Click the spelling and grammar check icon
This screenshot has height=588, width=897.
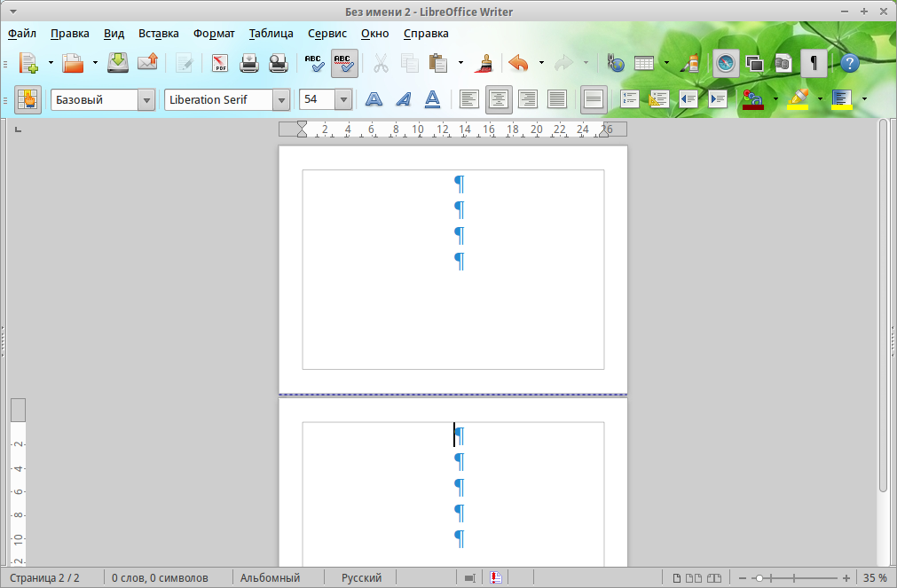(x=315, y=63)
